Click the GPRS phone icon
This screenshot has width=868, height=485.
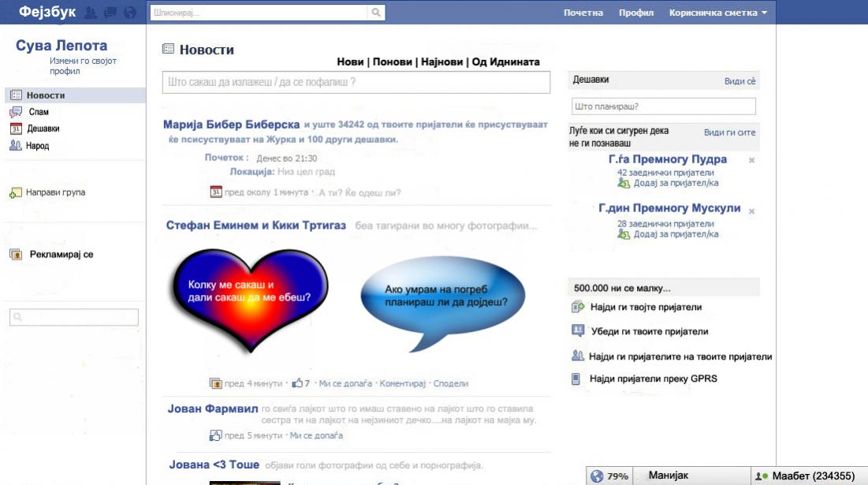click(x=576, y=379)
